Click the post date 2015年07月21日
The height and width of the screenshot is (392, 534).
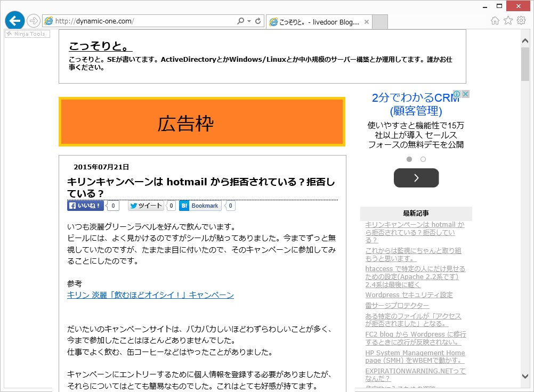[x=101, y=167]
